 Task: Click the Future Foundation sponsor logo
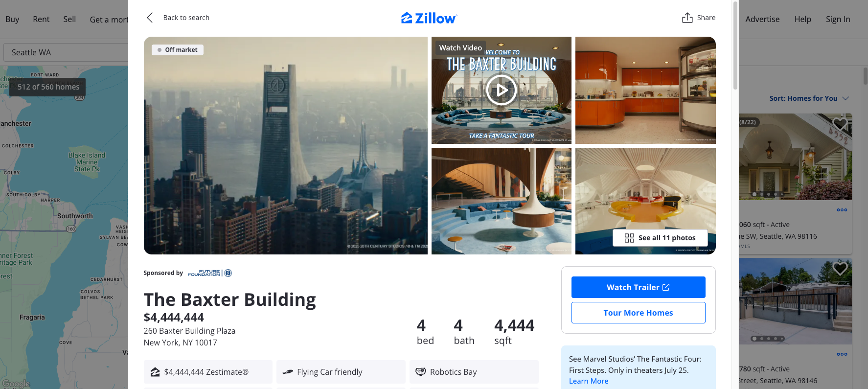(210, 273)
